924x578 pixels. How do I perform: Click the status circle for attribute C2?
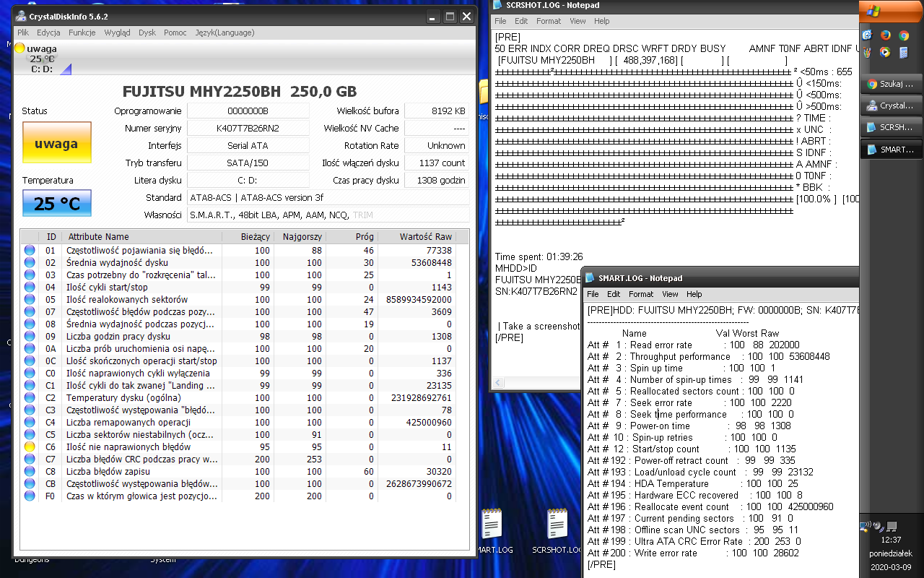click(30, 398)
